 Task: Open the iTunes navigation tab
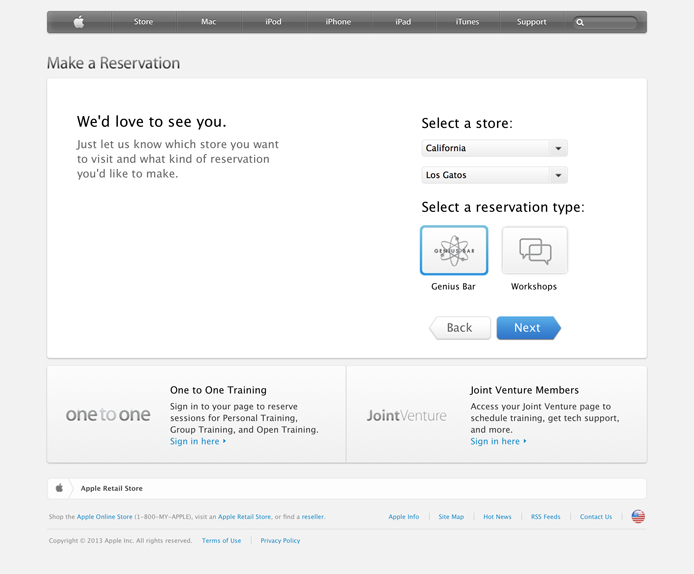[x=467, y=22]
